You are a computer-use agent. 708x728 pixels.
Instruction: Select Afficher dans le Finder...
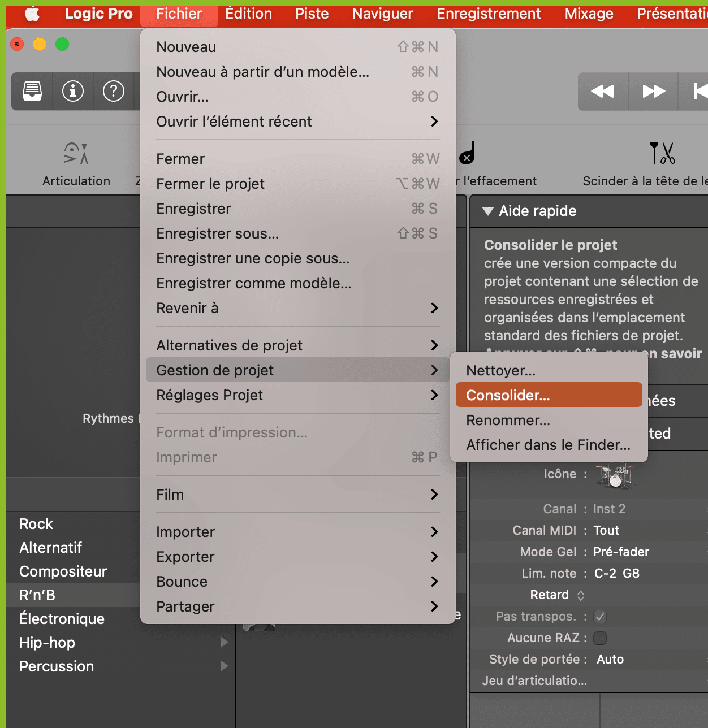[549, 445]
